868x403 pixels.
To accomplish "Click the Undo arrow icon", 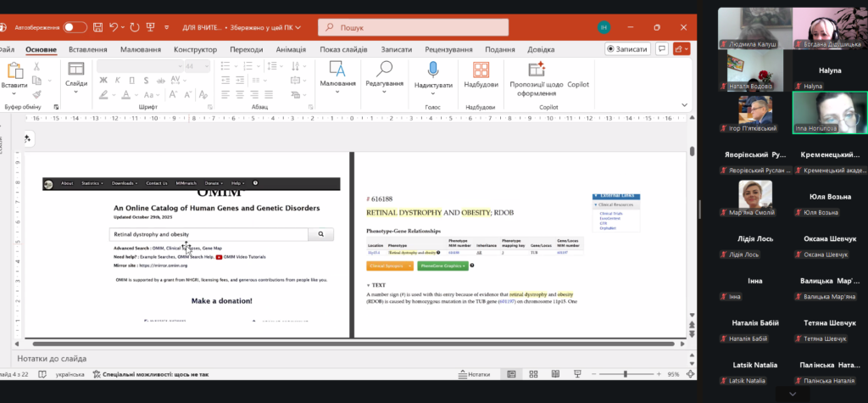I will pyautogui.click(x=114, y=27).
